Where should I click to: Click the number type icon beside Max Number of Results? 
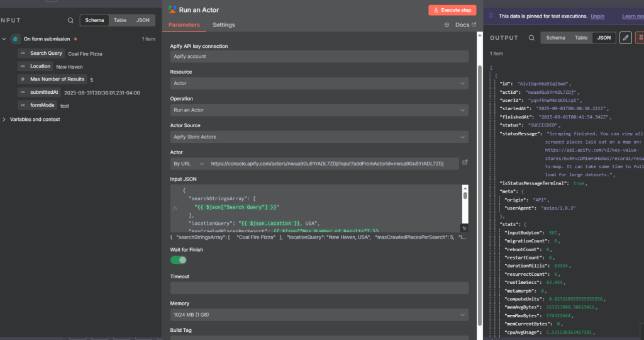tap(23, 79)
